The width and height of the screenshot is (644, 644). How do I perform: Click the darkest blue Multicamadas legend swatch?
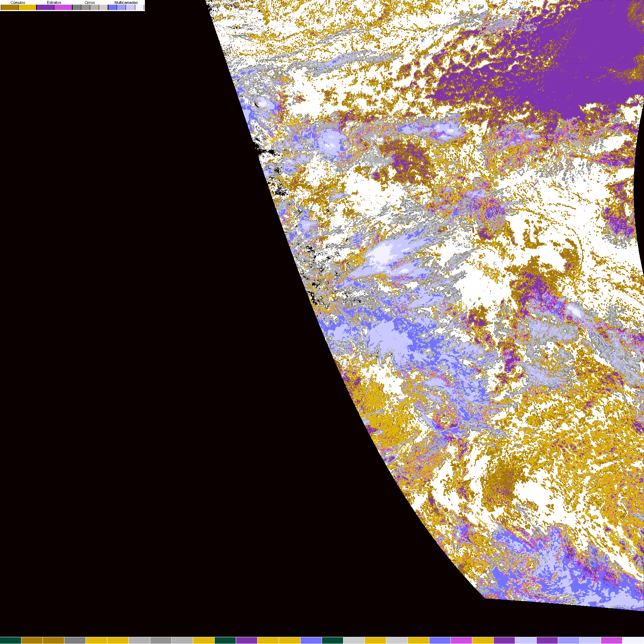(x=112, y=7)
